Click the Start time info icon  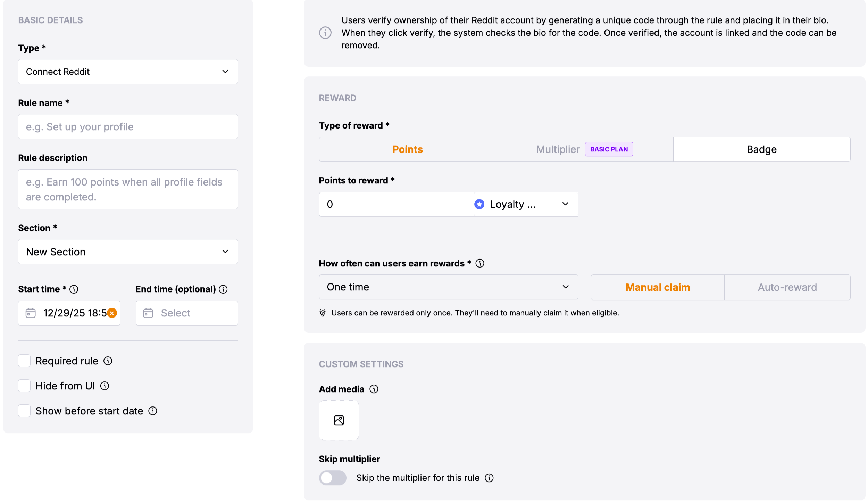74,289
